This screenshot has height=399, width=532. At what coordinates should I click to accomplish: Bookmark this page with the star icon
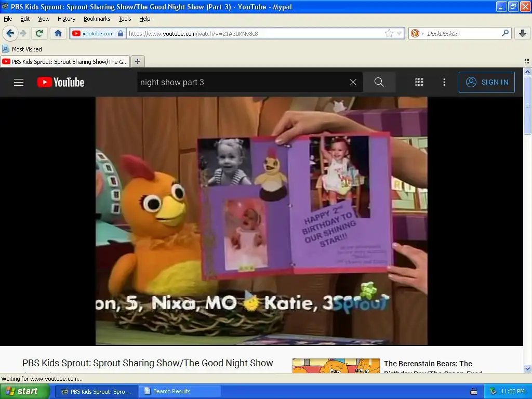click(389, 33)
